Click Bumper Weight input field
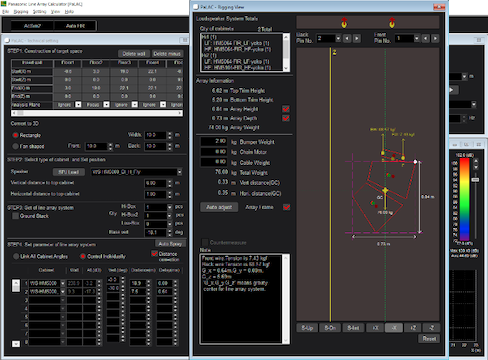The width and height of the screenshot is (488, 360). tap(214, 141)
